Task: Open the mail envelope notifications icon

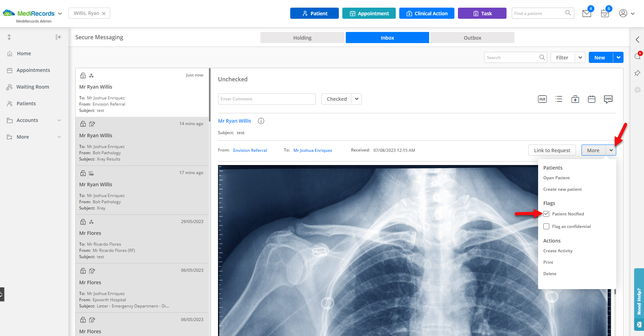Action: (x=587, y=14)
